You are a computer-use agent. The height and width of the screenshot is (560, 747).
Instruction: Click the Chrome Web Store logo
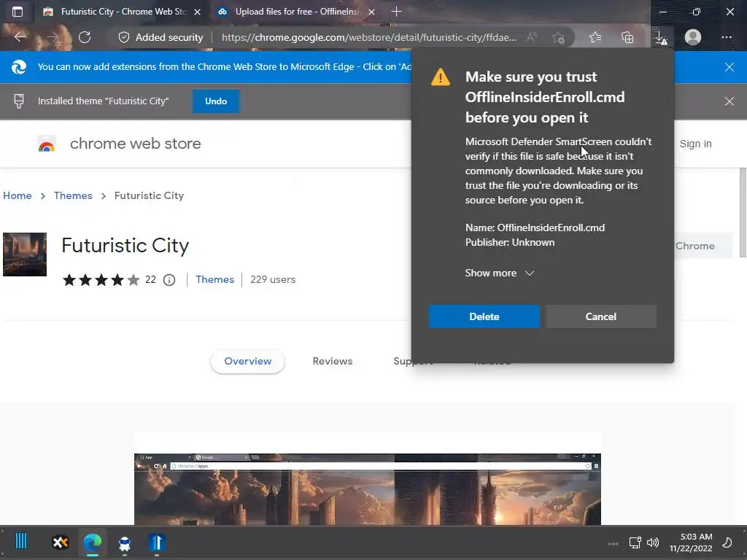click(47, 144)
